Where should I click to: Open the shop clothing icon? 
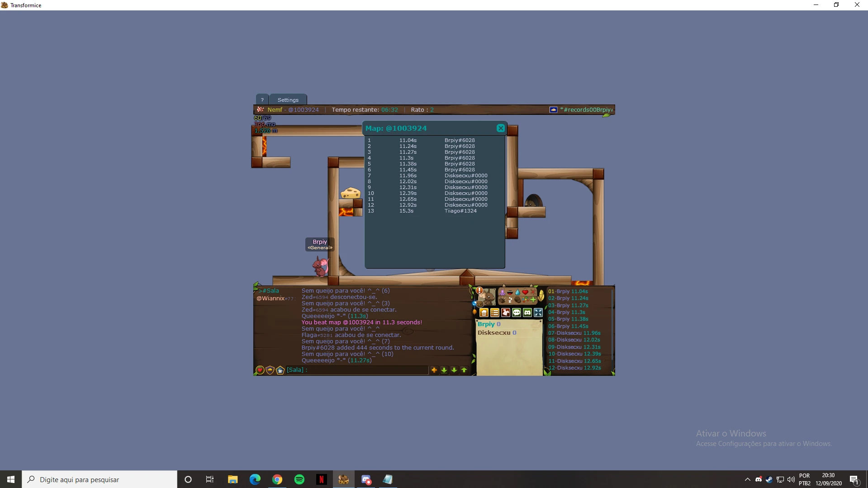tap(506, 313)
